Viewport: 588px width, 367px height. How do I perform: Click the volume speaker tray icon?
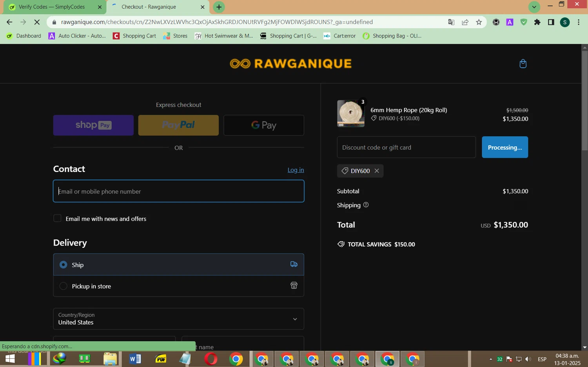pyautogui.click(x=528, y=359)
